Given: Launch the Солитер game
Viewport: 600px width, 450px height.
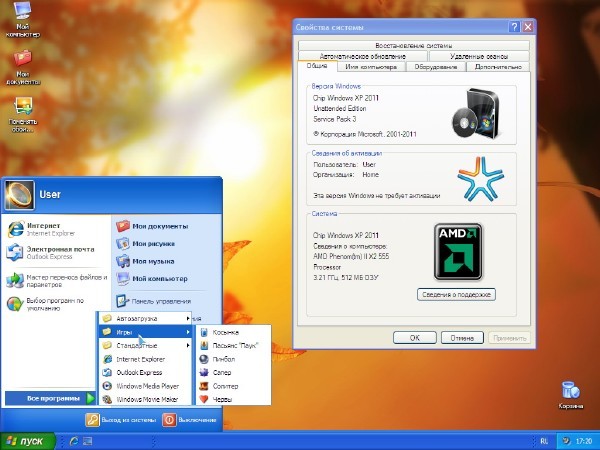Looking at the screenshot, I should tap(233, 386).
